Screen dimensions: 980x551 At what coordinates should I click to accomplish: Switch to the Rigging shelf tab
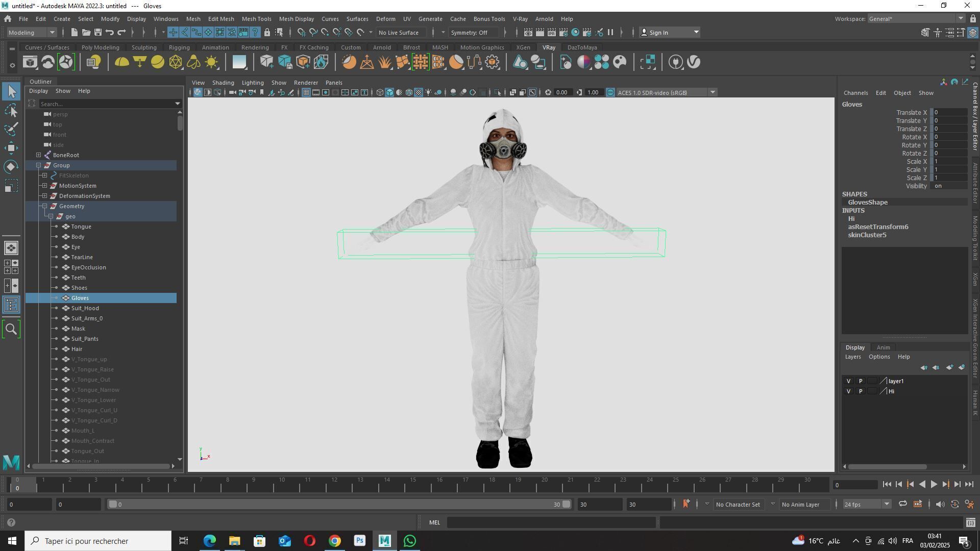[179, 47]
